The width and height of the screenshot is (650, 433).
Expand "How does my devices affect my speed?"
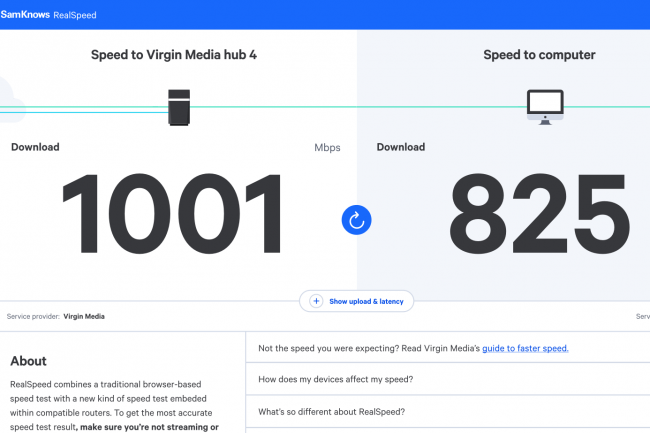click(x=448, y=379)
